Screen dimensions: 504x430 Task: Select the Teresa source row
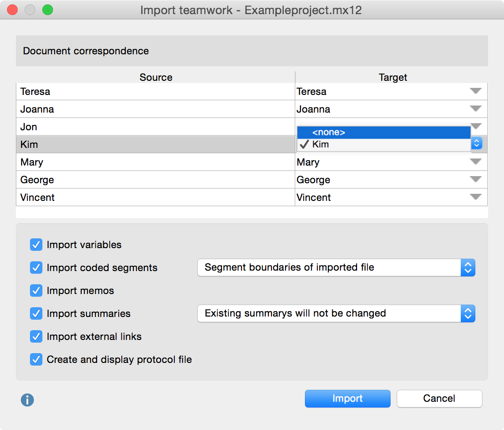(156, 92)
